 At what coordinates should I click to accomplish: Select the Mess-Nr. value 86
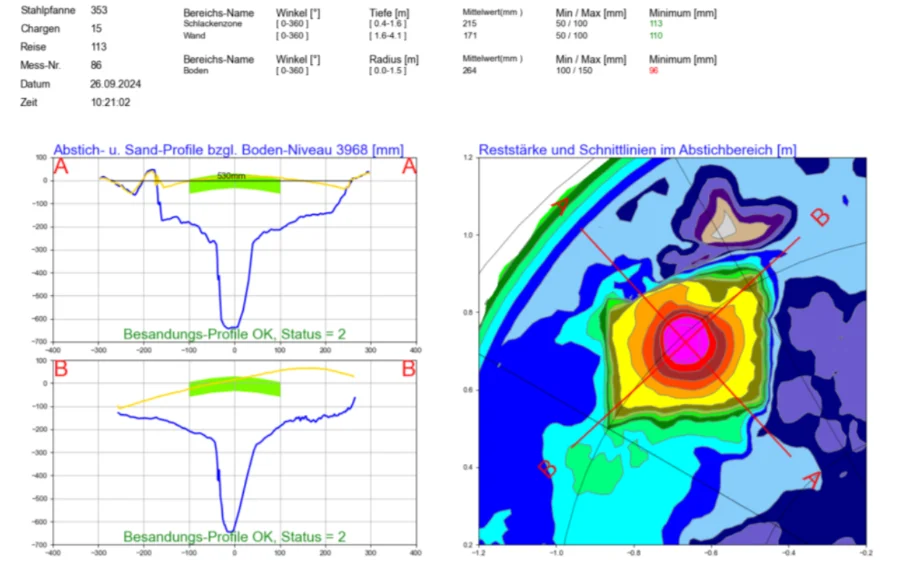(x=96, y=66)
